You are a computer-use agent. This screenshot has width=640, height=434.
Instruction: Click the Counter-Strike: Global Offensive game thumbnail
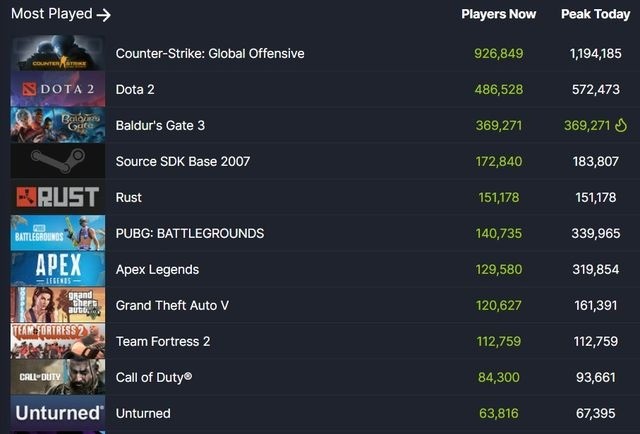pos(58,53)
